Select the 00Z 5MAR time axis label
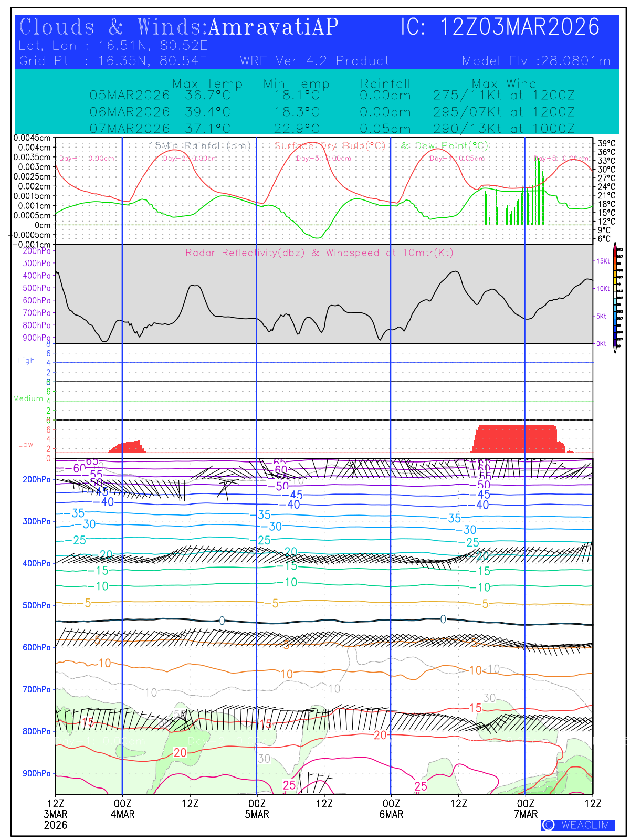 pyautogui.click(x=257, y=809)
